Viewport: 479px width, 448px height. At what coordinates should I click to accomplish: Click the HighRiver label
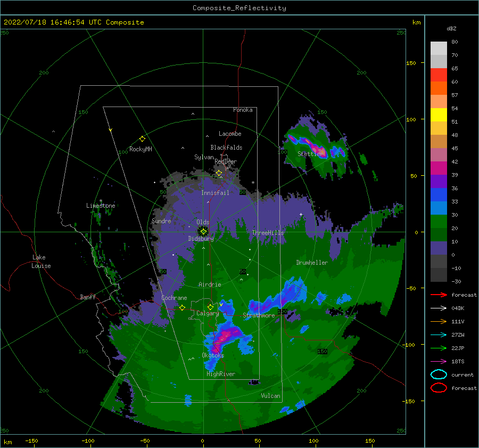coord(221,374)
